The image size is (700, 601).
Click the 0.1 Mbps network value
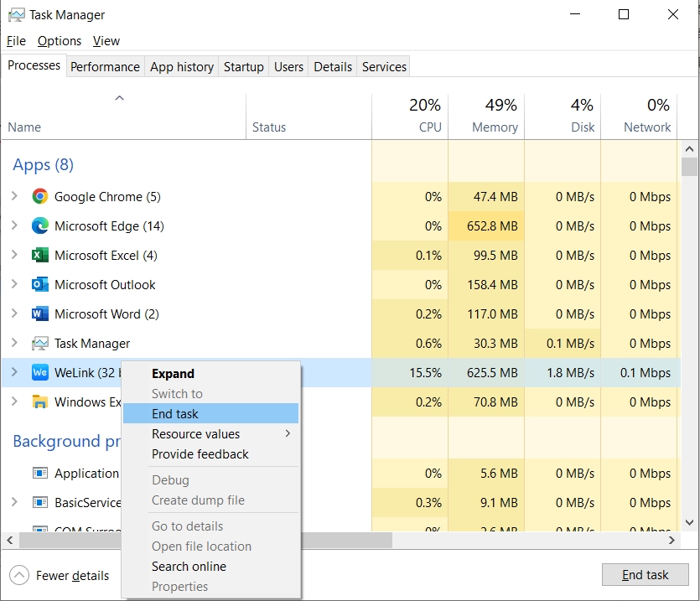pos(645,372)
